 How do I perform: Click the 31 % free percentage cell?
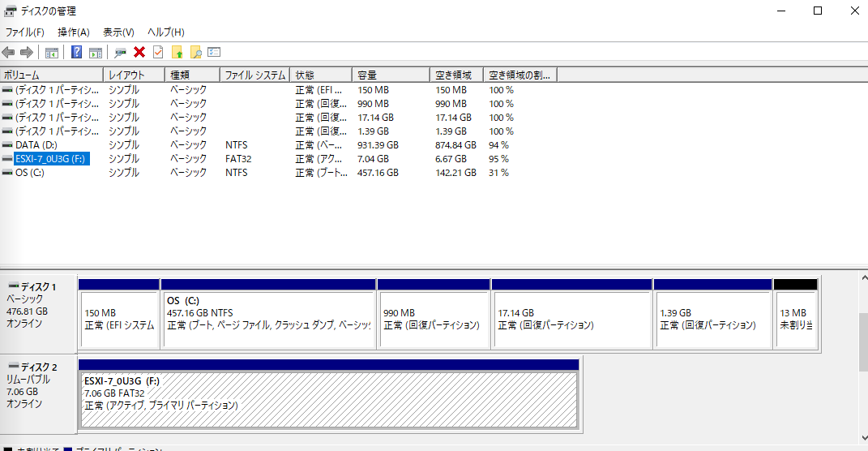click(498, 173)
